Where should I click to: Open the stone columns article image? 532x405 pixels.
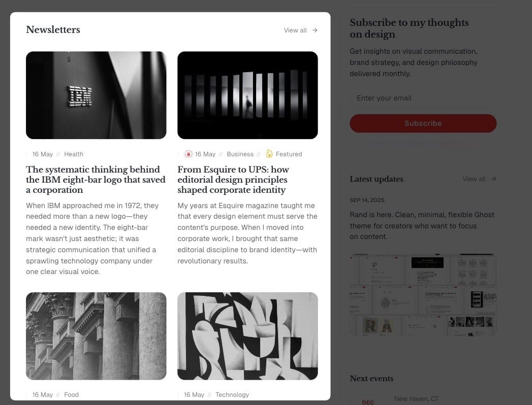pyautogui.click(x=96, y=336)
